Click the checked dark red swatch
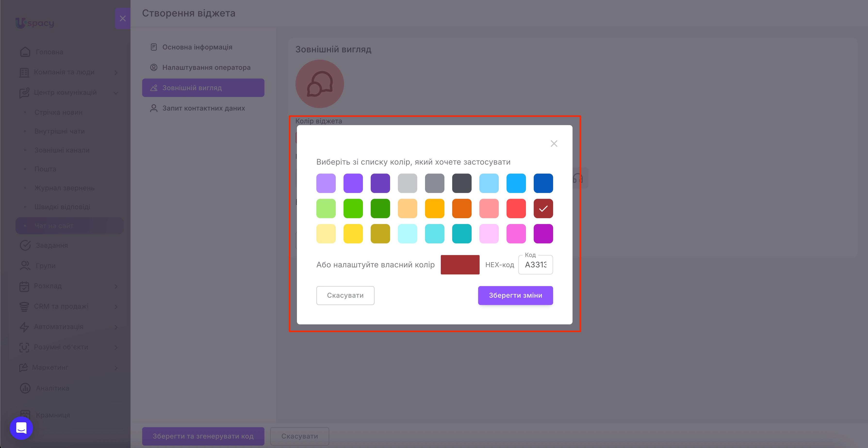This screenshot has width=868, height=448. (543, 208)
